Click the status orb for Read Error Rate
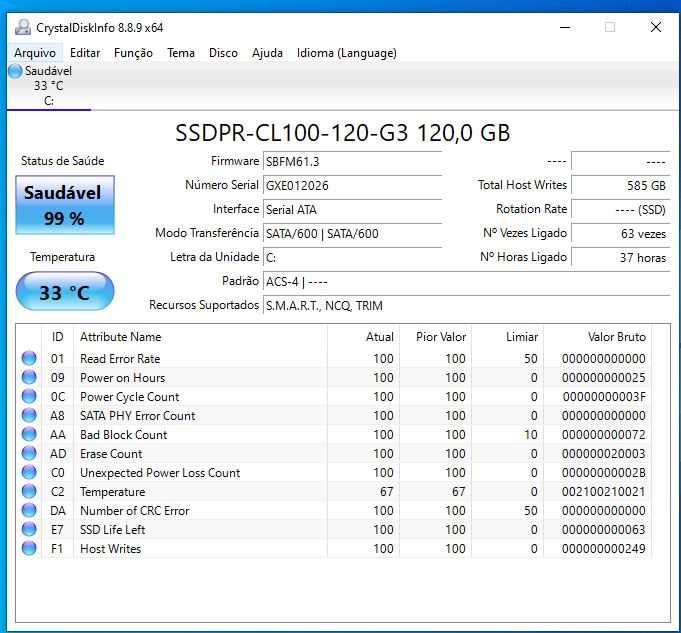The height and width of the screenshot is (633, 681). pyautogui.click(x=29, y=358)
